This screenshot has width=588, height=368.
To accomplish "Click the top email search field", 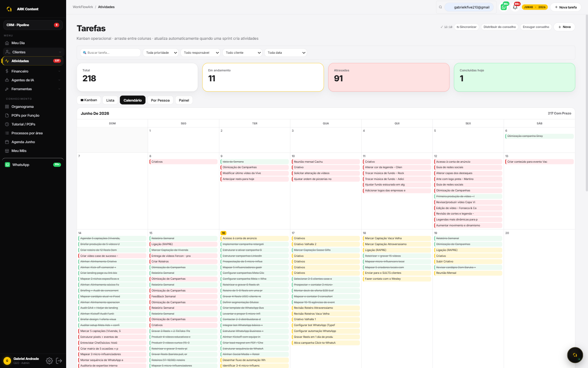I will coord(468,7).
